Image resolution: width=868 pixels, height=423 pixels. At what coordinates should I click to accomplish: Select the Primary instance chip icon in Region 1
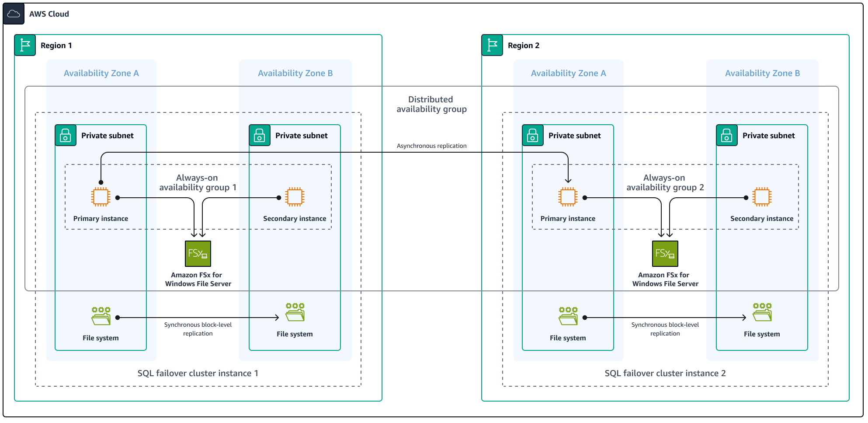pos(101,196)
